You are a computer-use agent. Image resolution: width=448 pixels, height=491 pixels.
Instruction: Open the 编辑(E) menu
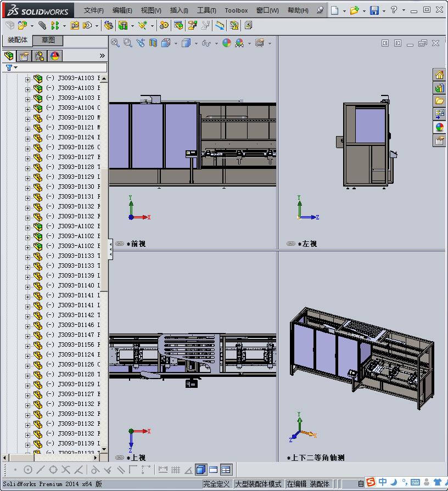tap(122, 10)
